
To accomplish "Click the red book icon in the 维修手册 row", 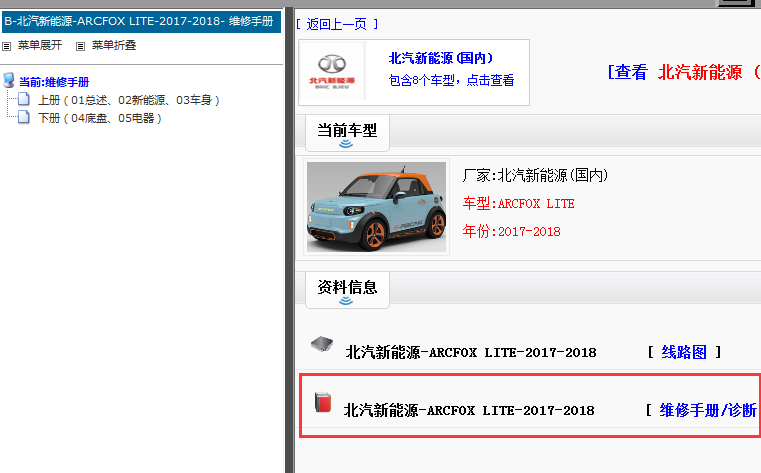I will pyautogui.click(x=323, y=402).
